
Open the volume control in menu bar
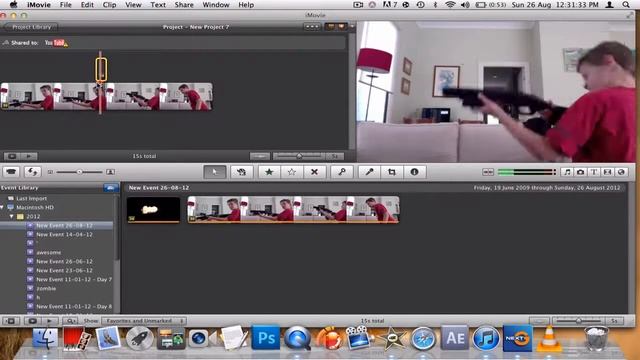[x=465, y=5]
